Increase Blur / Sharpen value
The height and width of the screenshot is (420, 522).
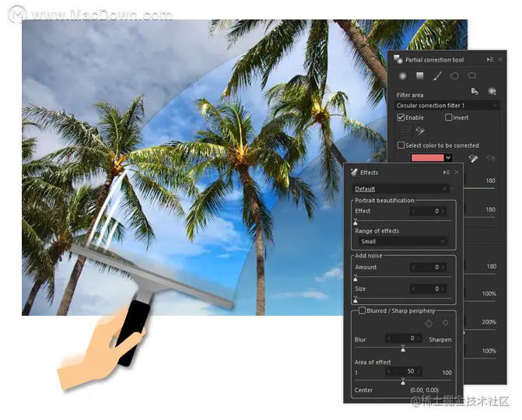419,338
